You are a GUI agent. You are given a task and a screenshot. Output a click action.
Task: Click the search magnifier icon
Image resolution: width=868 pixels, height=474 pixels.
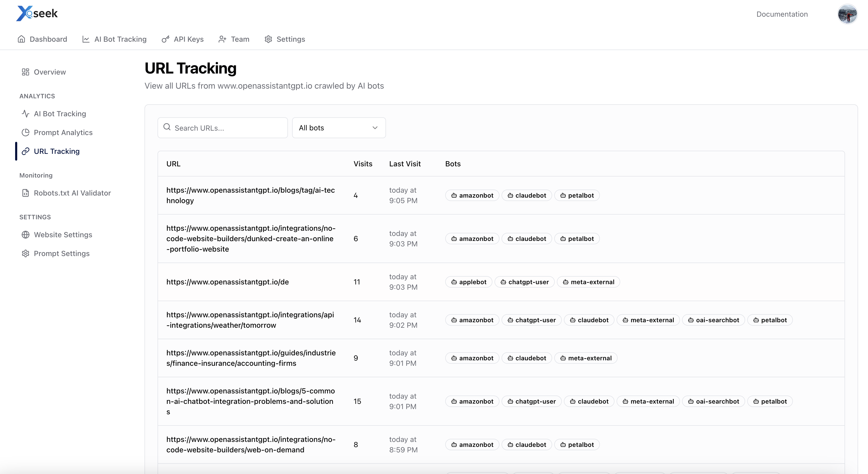pyautogui.click(x=167, y=127)
